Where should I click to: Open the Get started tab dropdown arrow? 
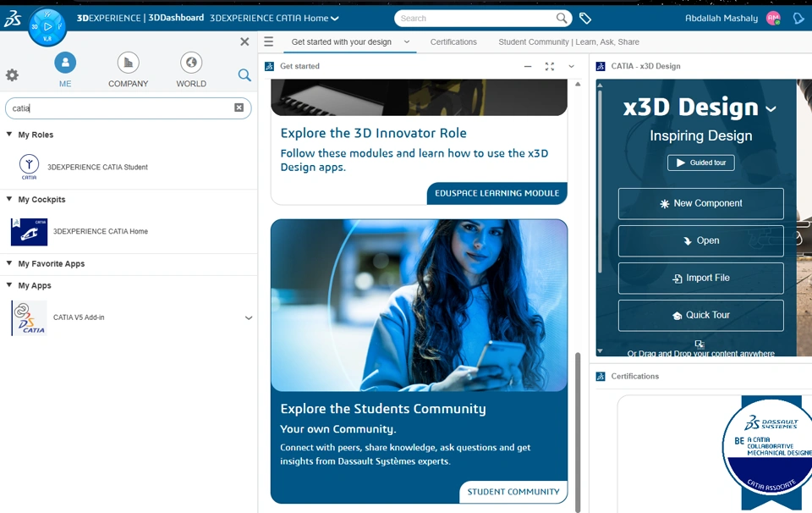click(x=407, y=42)
